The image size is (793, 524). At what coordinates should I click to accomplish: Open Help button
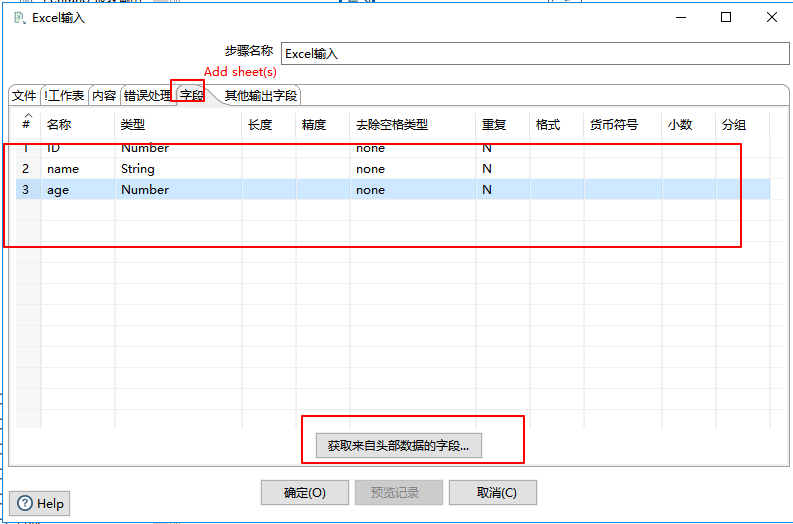39,504
